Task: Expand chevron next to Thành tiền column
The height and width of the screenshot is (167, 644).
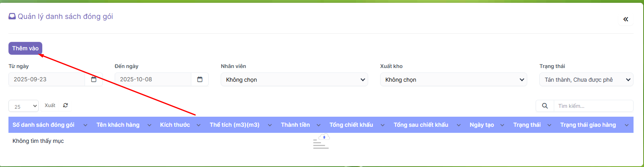Action: click(319, 125)
